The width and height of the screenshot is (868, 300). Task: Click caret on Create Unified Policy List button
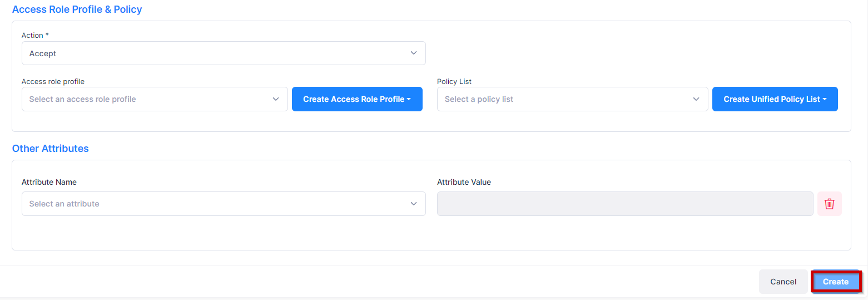tap(825, 100)
